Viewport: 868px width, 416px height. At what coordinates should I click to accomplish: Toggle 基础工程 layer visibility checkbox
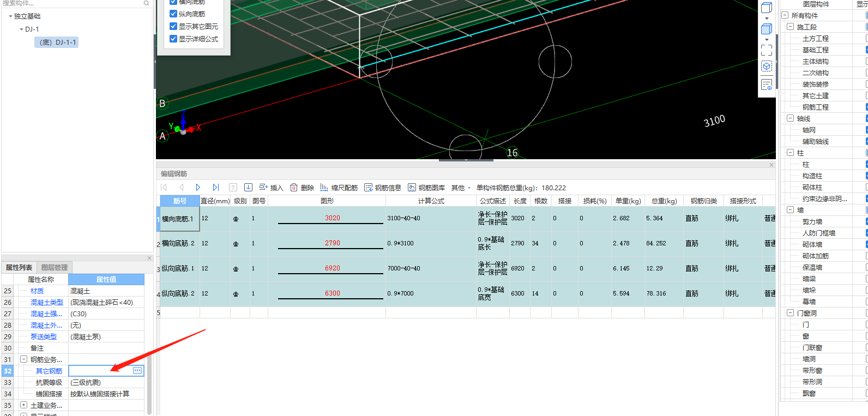tap(866, 50)
